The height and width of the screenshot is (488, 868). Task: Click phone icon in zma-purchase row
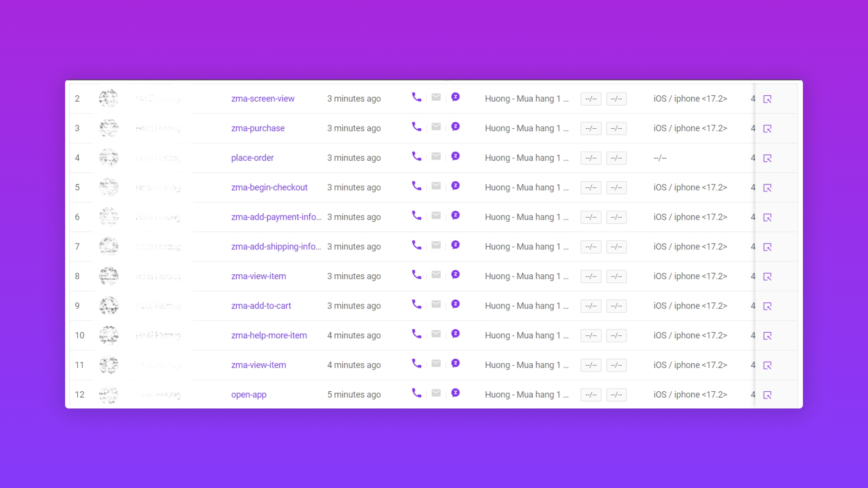click(416, 127)
